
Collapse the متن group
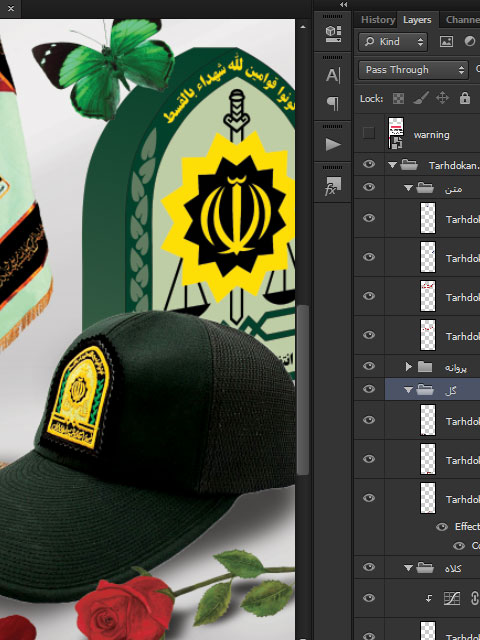click(408, 188)
